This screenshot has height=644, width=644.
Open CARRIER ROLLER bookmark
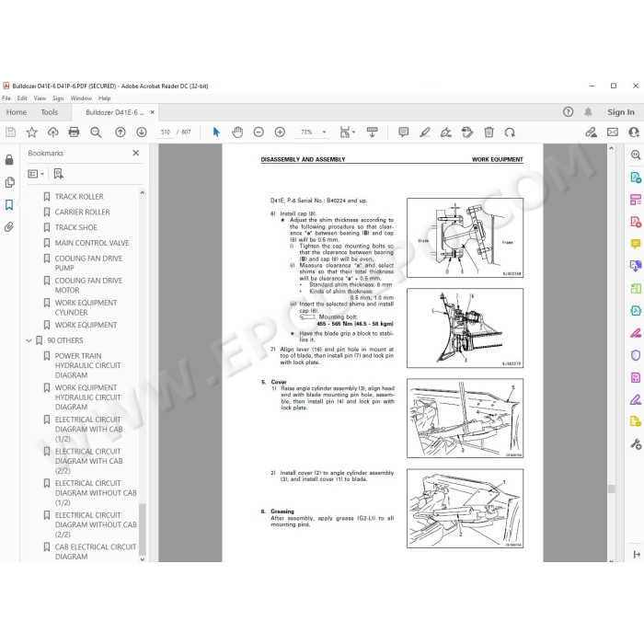coord(82,212)
